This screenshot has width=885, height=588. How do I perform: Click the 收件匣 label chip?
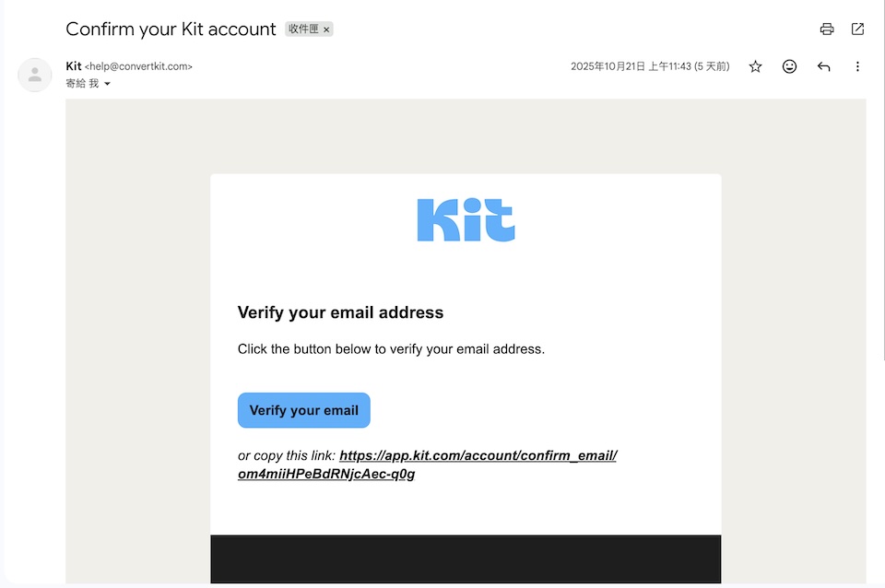303,29
